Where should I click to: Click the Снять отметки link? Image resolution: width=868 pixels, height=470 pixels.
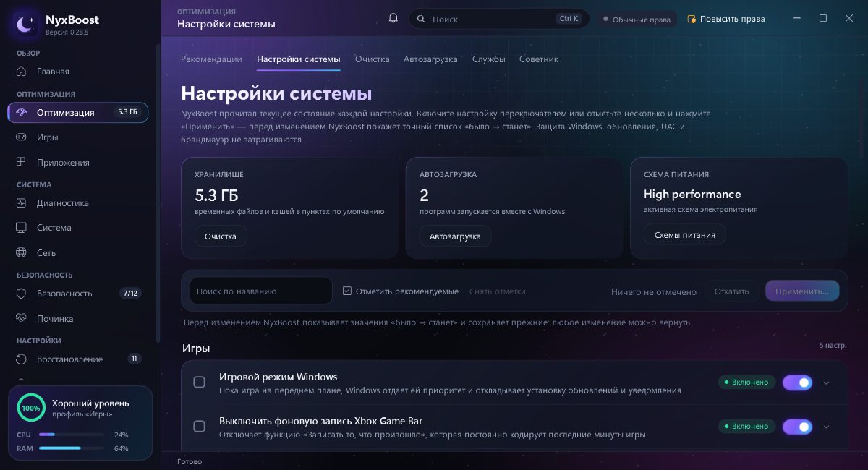click(x=498, y=291)
